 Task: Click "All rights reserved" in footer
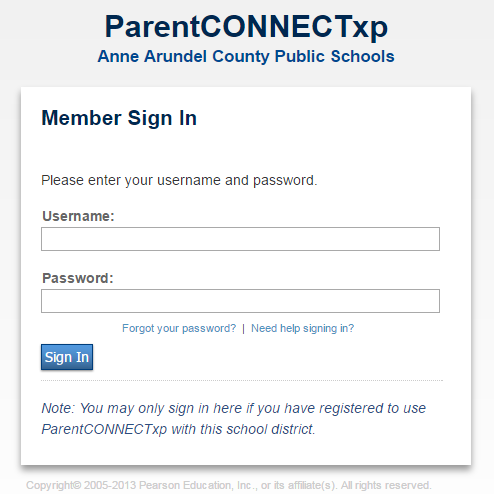point(386,485)
